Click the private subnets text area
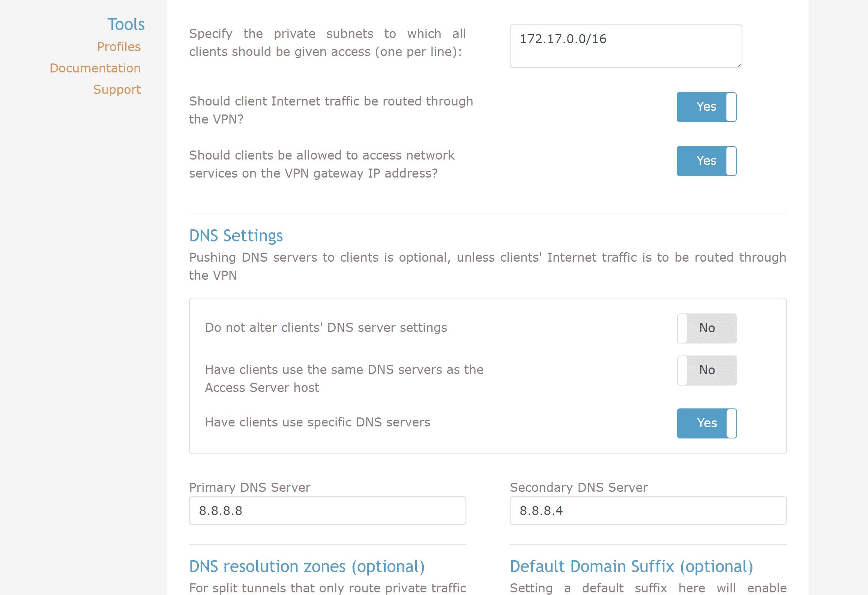 pos(625,47)
